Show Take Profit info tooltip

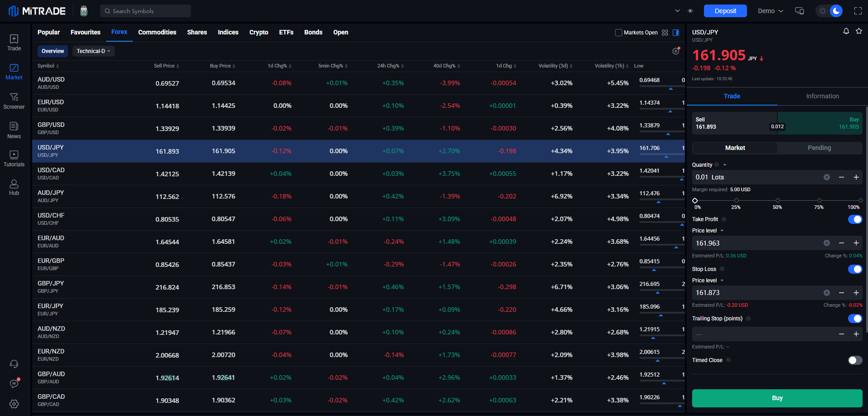(x=724, y=219)
